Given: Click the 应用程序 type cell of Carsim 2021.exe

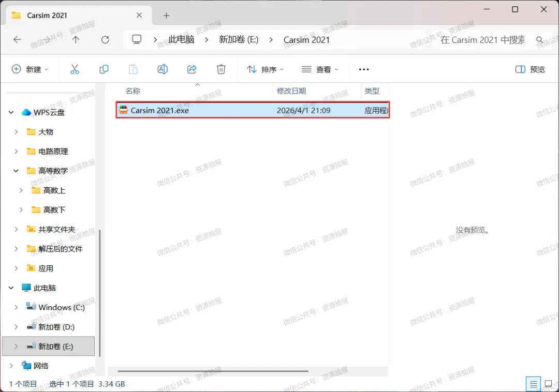Looking at the screenshot, I should 376,110.
